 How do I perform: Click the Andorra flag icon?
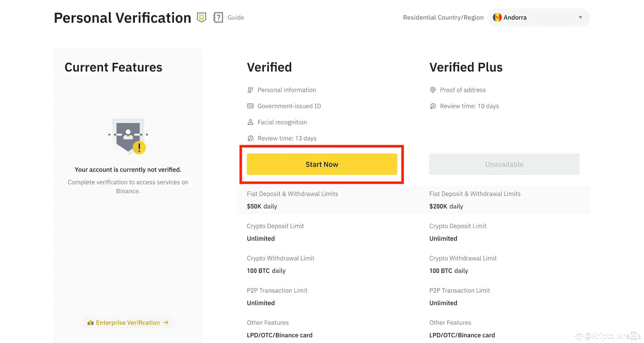coord(497,17)
